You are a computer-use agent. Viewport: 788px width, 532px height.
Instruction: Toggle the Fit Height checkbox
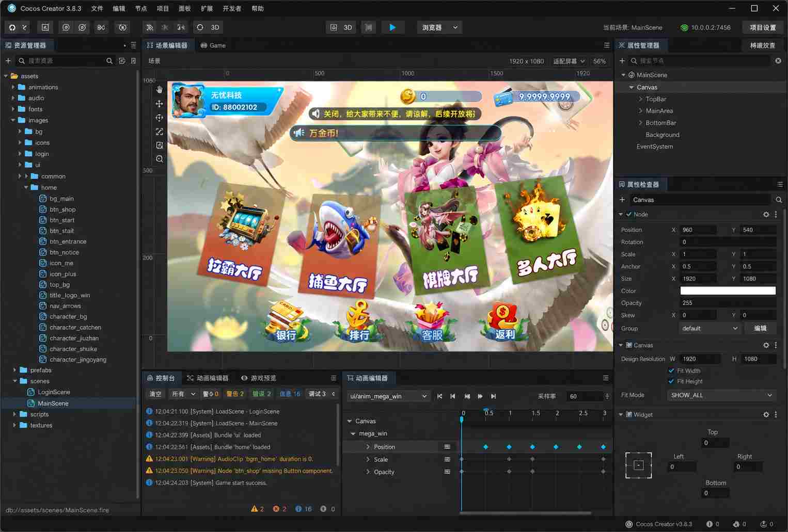coord(671,381)
